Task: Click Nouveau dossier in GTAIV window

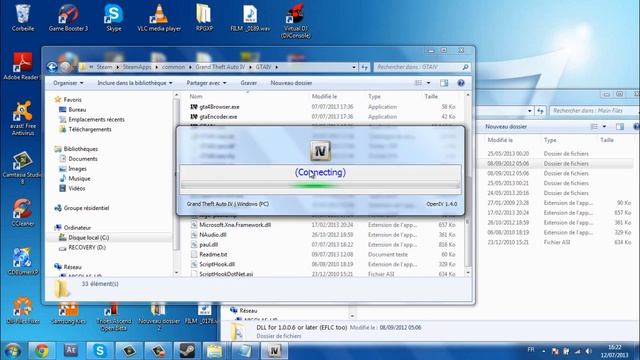Action: pos(291,83)
